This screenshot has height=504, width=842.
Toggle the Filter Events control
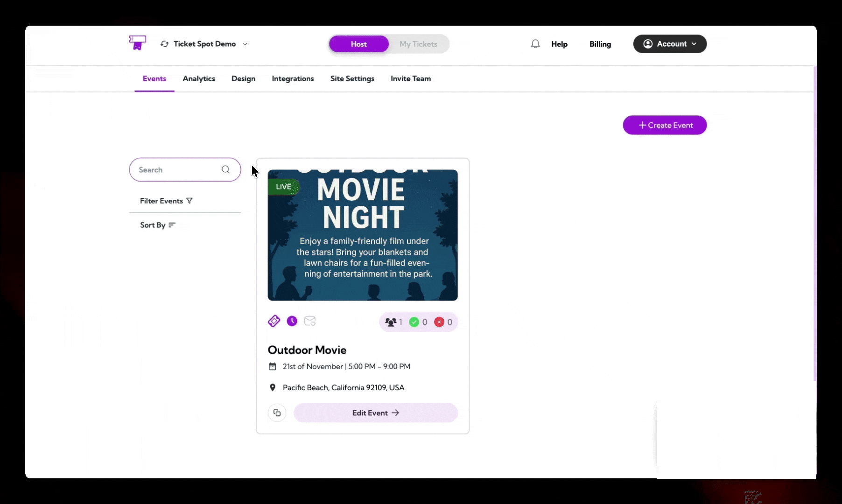(x=166, y=201)
